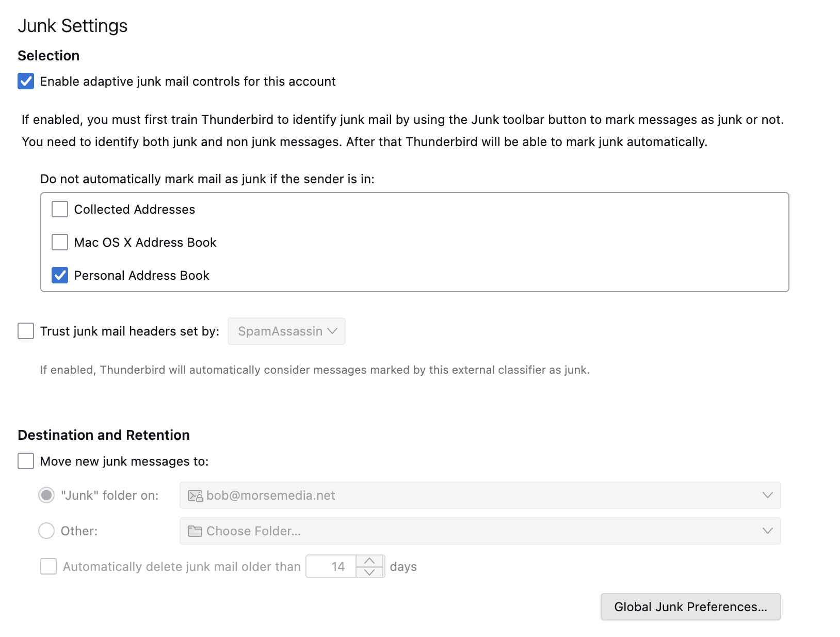The height and width of the screenshot is (637, 840).
Task: Select the "Junk" folder on radio button
Action: tap(46, 495)
